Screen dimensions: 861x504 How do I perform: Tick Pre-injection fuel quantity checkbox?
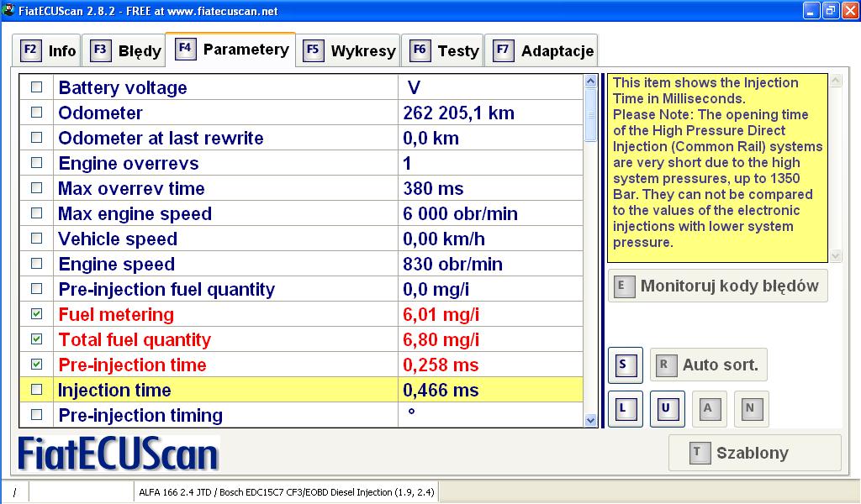36,289
